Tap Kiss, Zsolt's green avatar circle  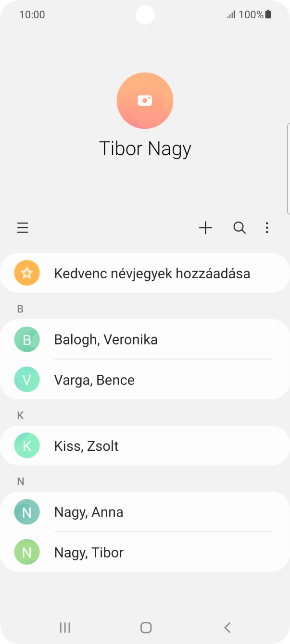point(27,446)
